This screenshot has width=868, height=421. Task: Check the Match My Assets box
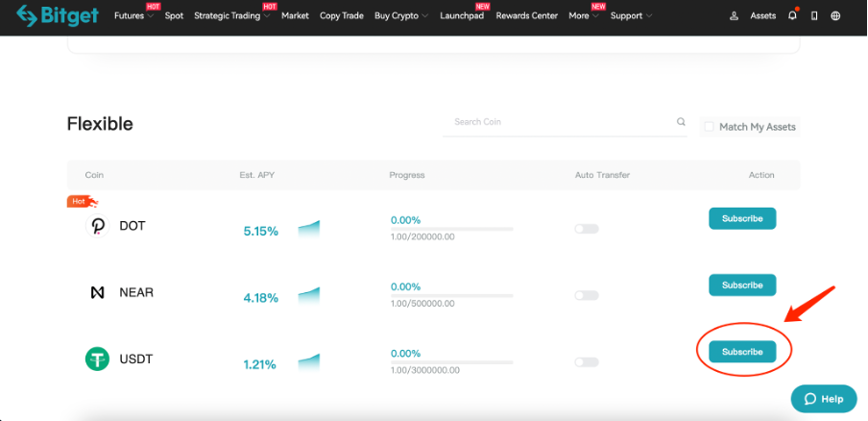[709, 127]
